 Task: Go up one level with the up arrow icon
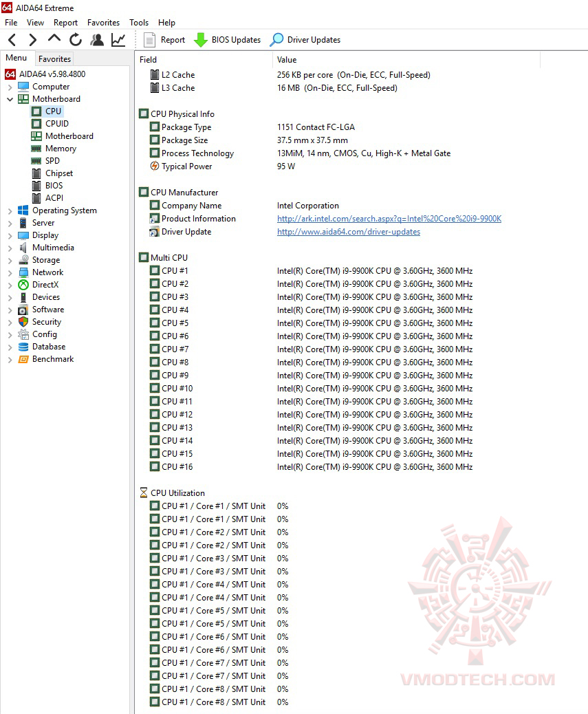[x=54, y=39]
